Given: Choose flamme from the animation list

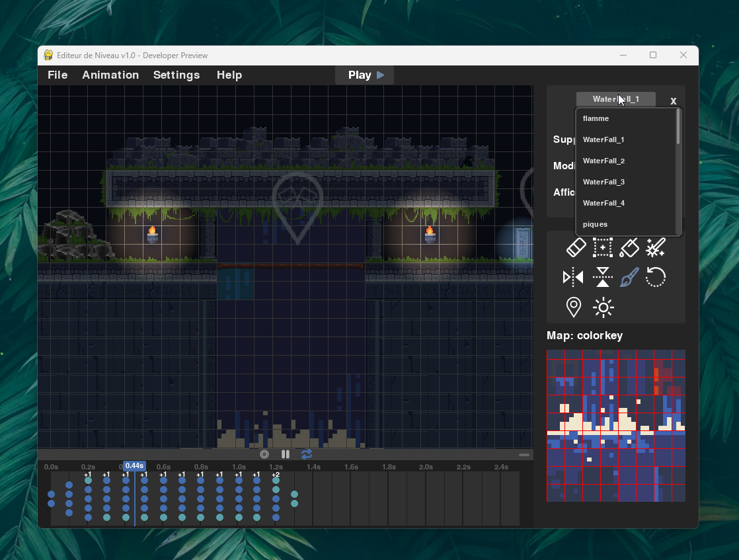Looking at the screenshot, I should click(626, 118).
